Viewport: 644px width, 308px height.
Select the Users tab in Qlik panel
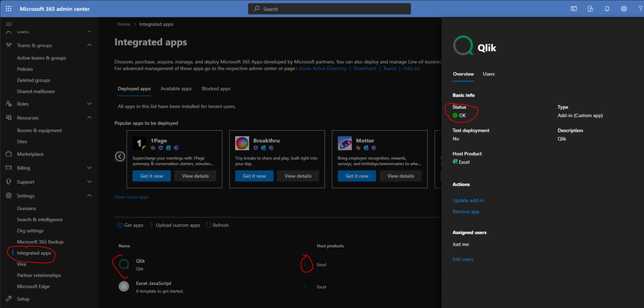[x=489, y=74]
